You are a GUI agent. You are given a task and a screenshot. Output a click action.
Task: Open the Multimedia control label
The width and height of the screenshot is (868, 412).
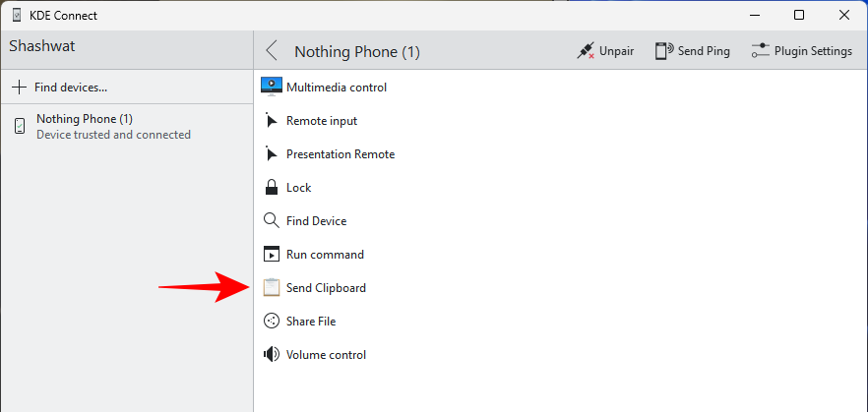click(x=337, y=88)
